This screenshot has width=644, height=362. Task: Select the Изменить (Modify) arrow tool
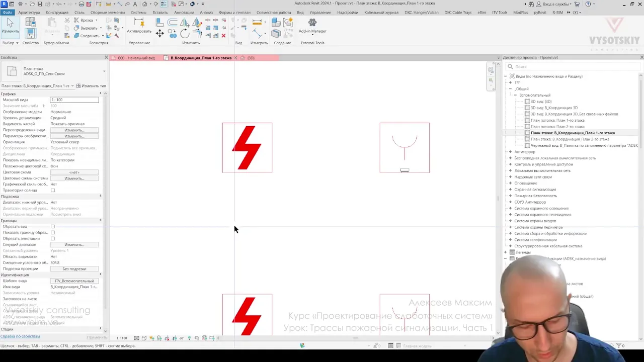(x=10, y=26)
